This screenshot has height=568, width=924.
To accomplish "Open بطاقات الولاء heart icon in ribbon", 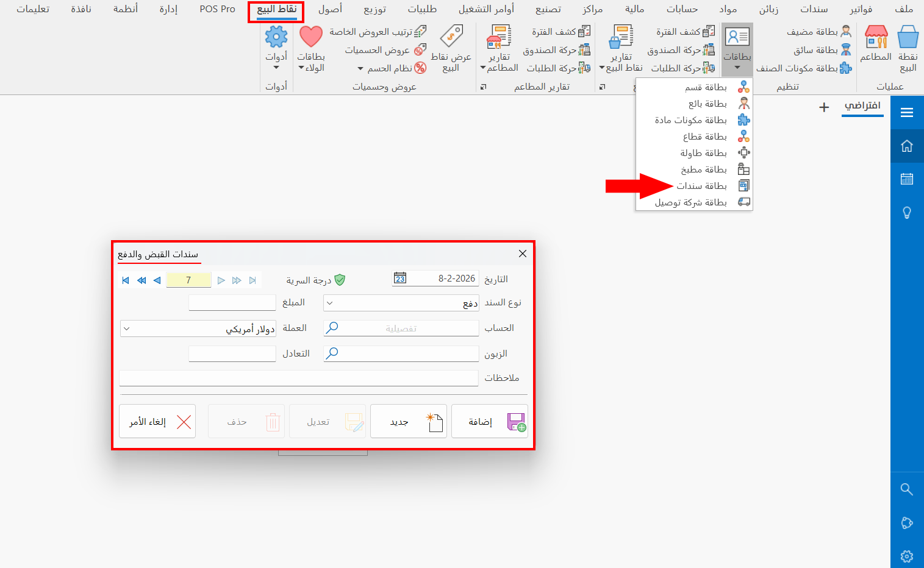I will click(x=311, y=37).
